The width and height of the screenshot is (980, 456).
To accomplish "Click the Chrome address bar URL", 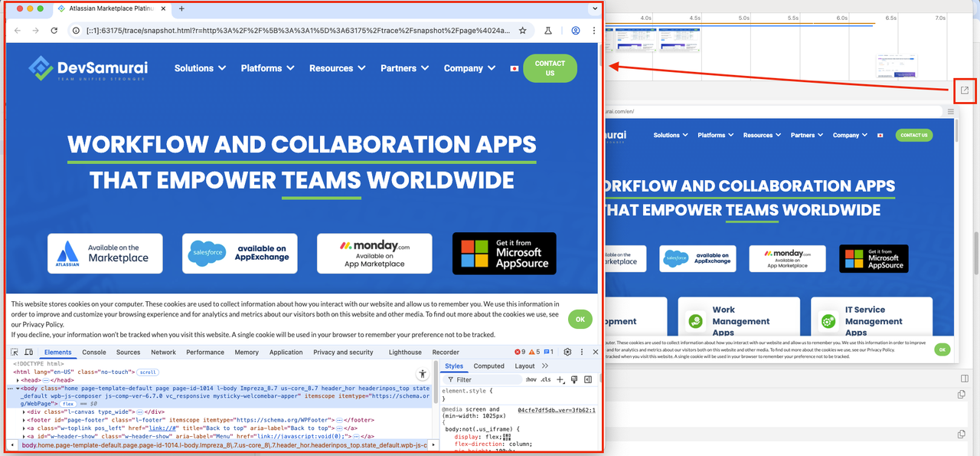I will [299, 31].
